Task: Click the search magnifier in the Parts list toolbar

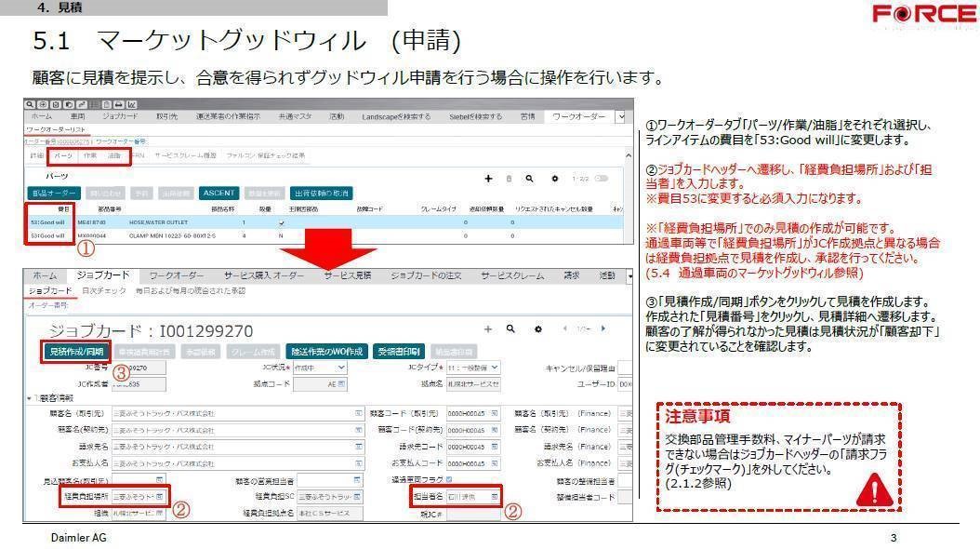Action: point(529,178)
